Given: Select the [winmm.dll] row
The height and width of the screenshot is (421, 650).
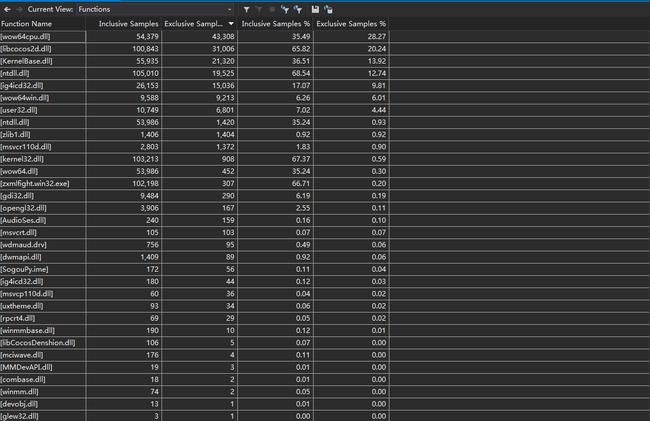Looking at the screenshot, I should pyautogui.click(x=194, y=392).
